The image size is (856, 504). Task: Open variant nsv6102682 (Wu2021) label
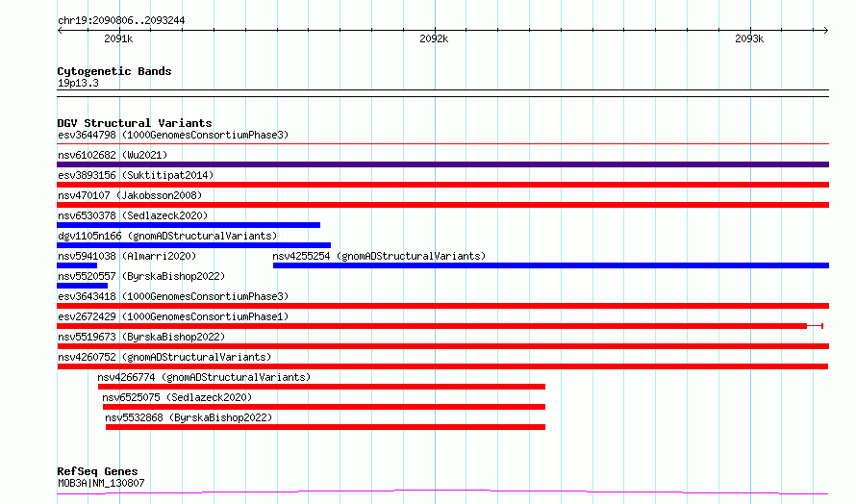pyautogui.click(x=113, y=155)
